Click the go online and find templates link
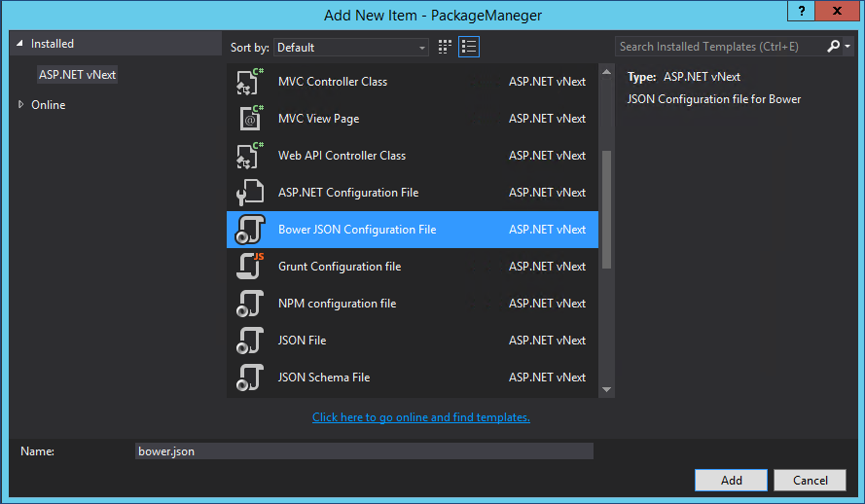Screen dimensions: 865x504 (x=421, y=417)
